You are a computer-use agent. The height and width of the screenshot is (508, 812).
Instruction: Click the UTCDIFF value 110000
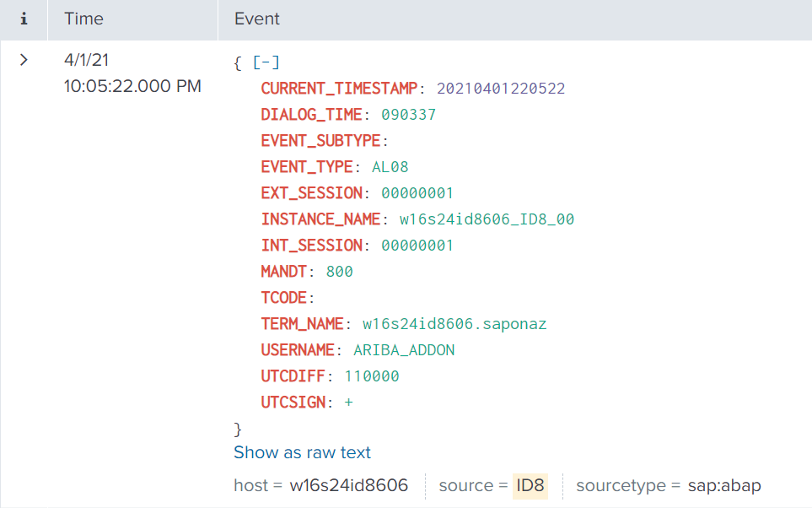(372, 376)
